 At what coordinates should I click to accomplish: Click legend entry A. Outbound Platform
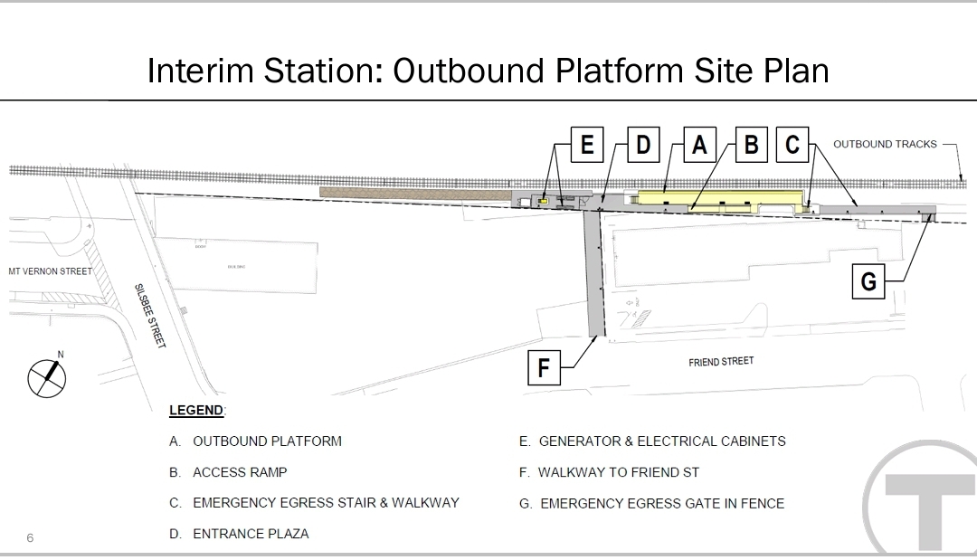pos(255,441)
